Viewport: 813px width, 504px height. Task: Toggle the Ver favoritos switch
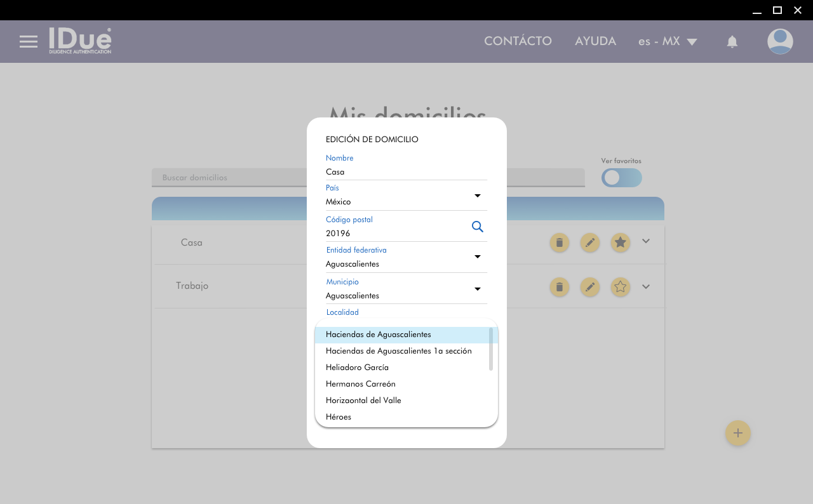click(621, 178)
